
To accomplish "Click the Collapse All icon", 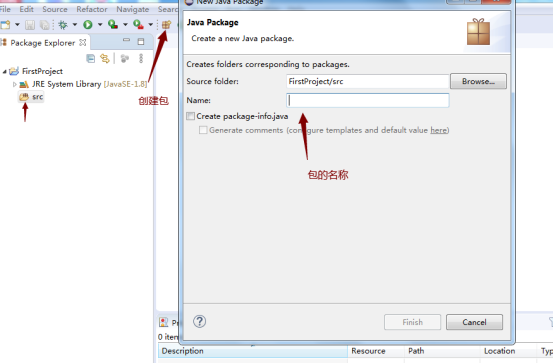I will tap(91, 59).
